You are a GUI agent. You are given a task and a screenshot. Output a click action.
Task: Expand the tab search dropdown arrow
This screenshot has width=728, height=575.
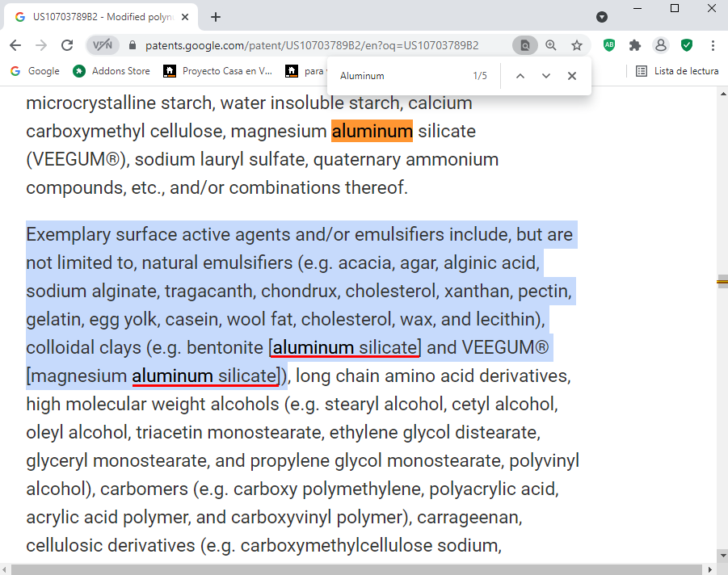(602, 17)
